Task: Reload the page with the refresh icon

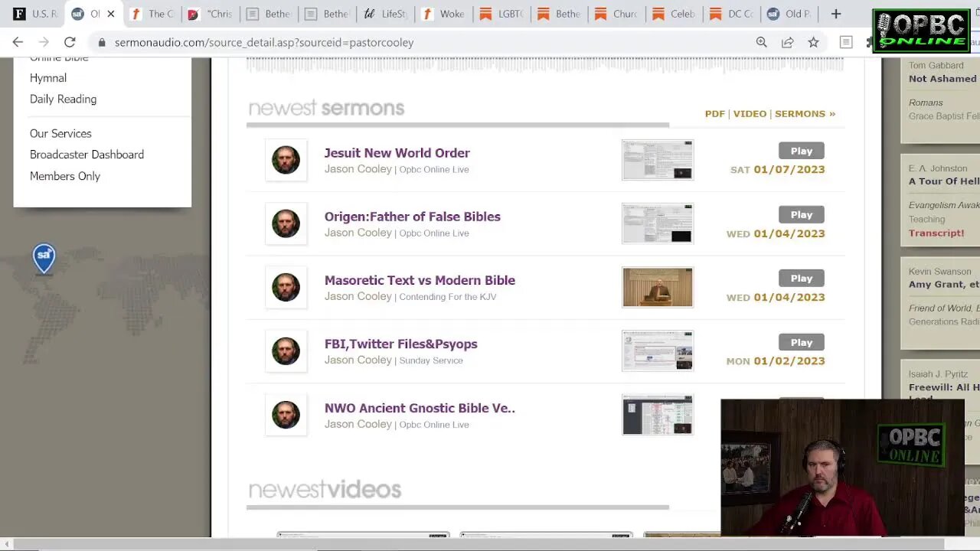Action: [70, 42]
